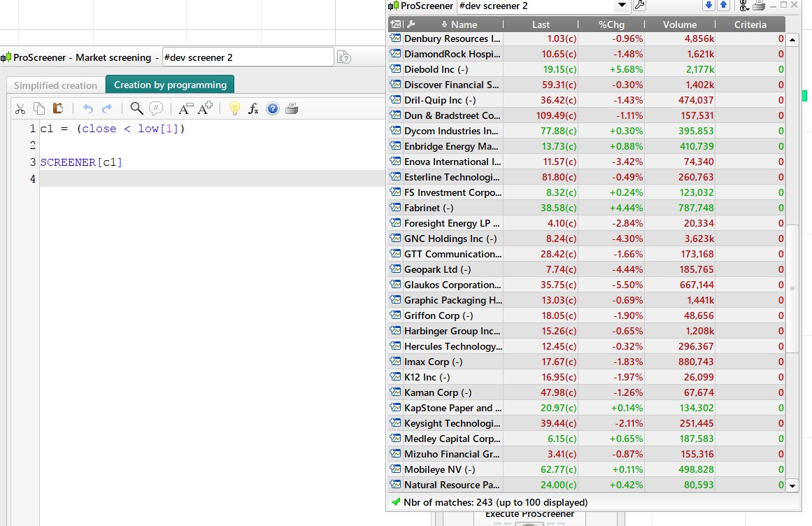Open the chain link group menu in the results window
The width and height of the screenshot is (812, 526).
pyautogui.click(x=744, y=6)
